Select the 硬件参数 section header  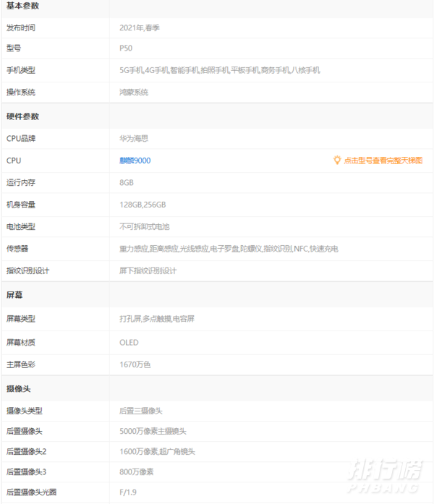coord(22,116)
